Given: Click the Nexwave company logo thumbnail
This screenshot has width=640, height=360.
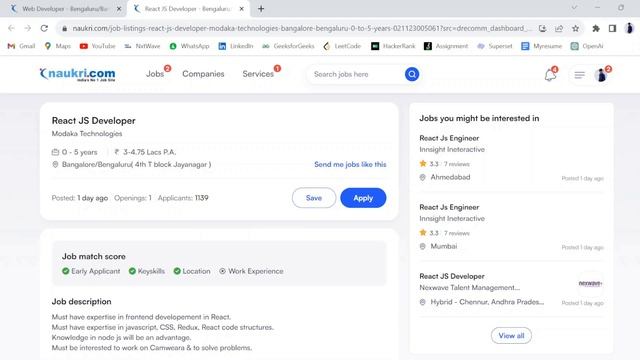Looking at the screenshot, I should click(590, 283).
